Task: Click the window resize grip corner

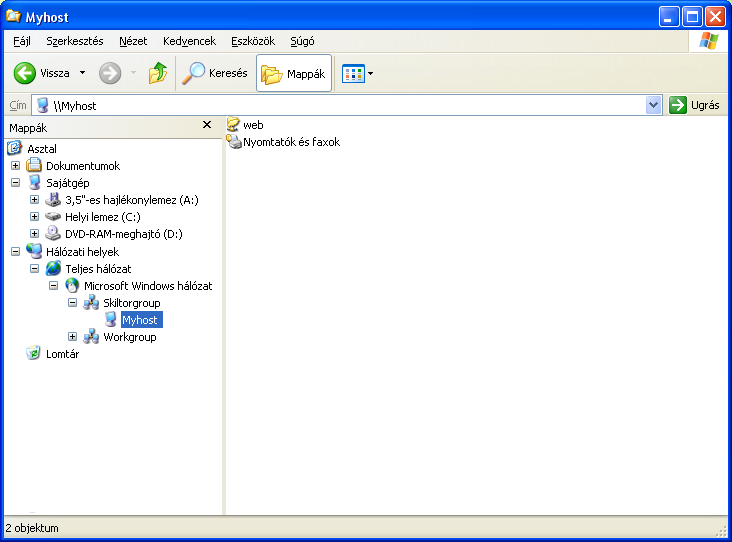Action: (x=721, y=531)
